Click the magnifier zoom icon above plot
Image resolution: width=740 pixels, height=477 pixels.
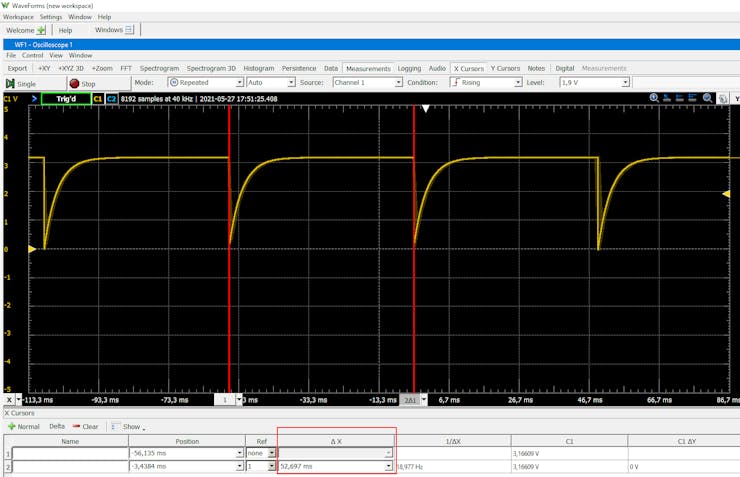coord(654,98)
